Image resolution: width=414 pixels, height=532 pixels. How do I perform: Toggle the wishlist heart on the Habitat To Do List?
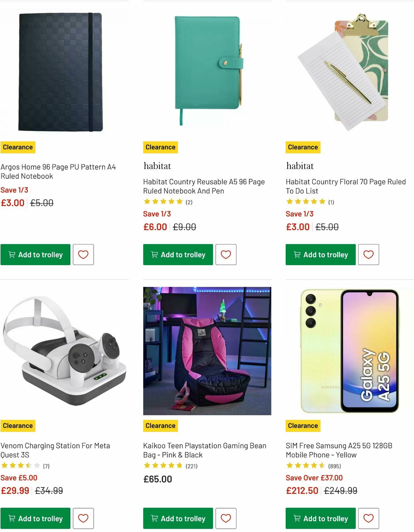(369, 254)
